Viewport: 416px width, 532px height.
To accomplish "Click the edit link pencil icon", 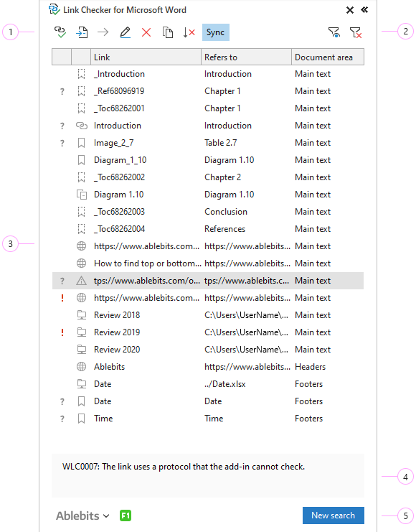I will coord(125,32).
